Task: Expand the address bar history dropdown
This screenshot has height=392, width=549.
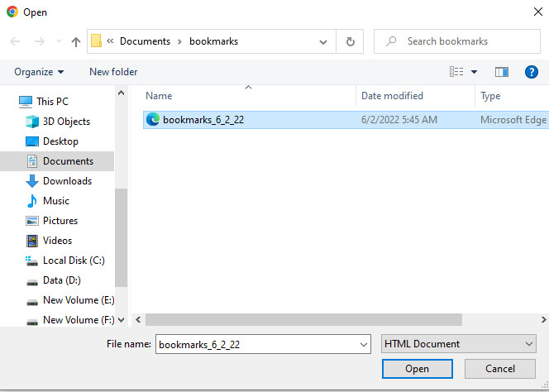Action: pos(322,41)
